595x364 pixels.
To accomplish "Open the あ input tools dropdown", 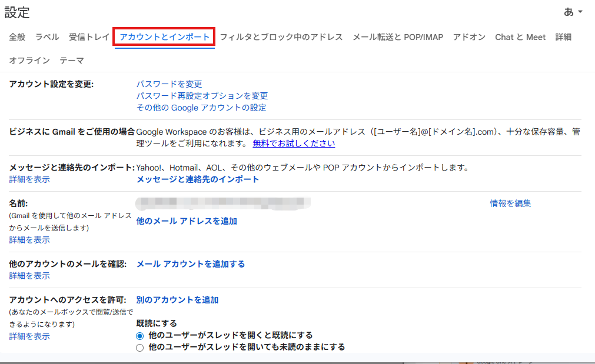I will pyautogui.click(x=572, y=12).
